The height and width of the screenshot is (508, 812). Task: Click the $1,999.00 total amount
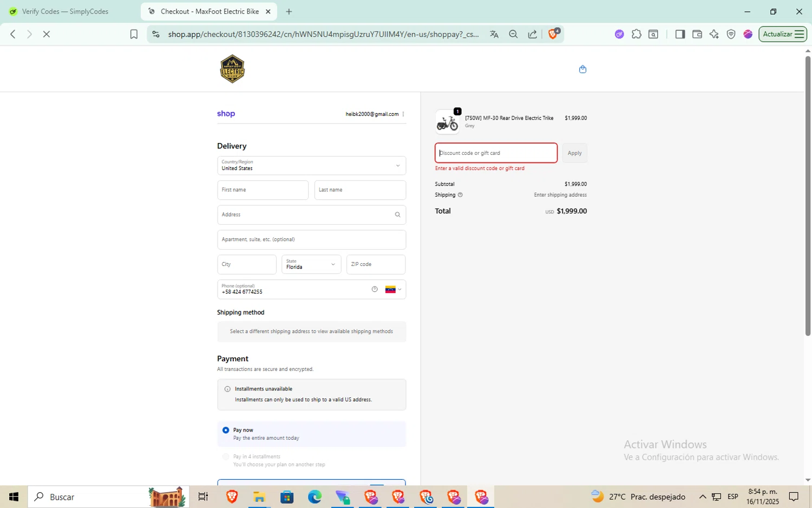pyautogui.click(x=572, y=211)
